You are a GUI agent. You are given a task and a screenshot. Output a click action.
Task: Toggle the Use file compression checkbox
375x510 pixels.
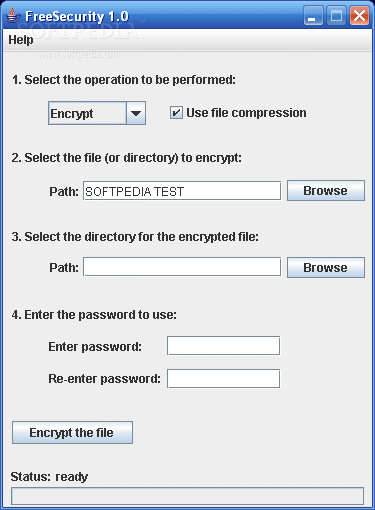click(x=176, y=113)
